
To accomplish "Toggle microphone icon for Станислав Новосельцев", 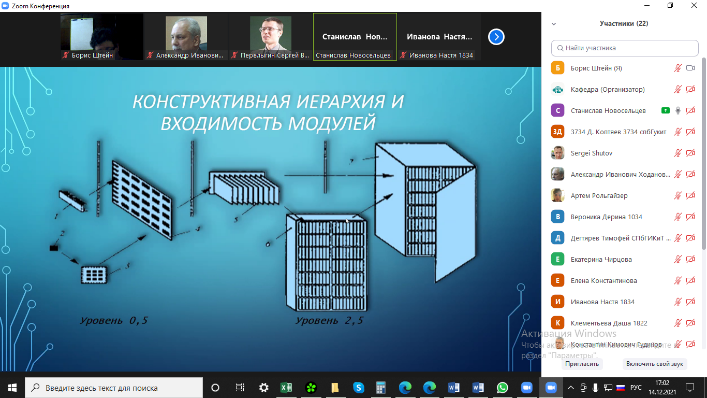I will (678, 110).
